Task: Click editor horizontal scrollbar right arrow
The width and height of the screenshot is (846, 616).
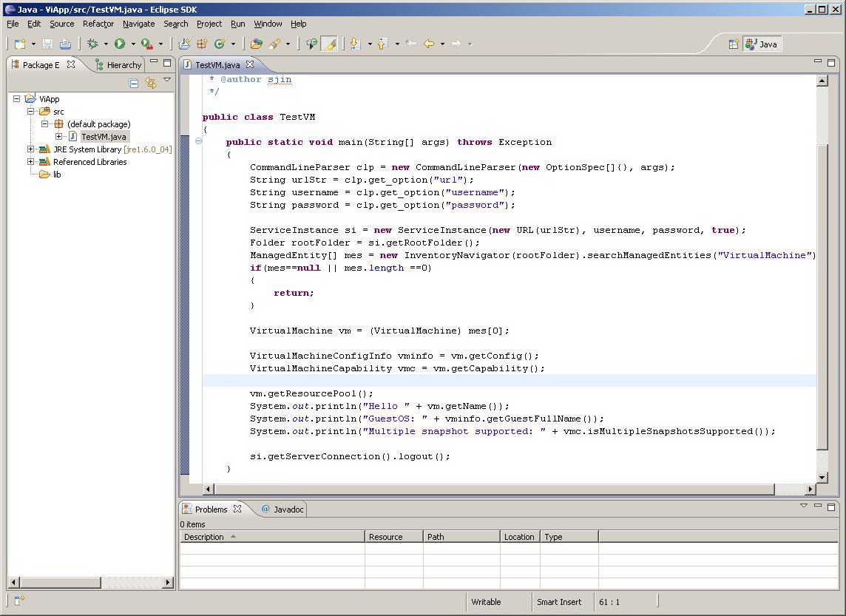Action: (810, 490)
